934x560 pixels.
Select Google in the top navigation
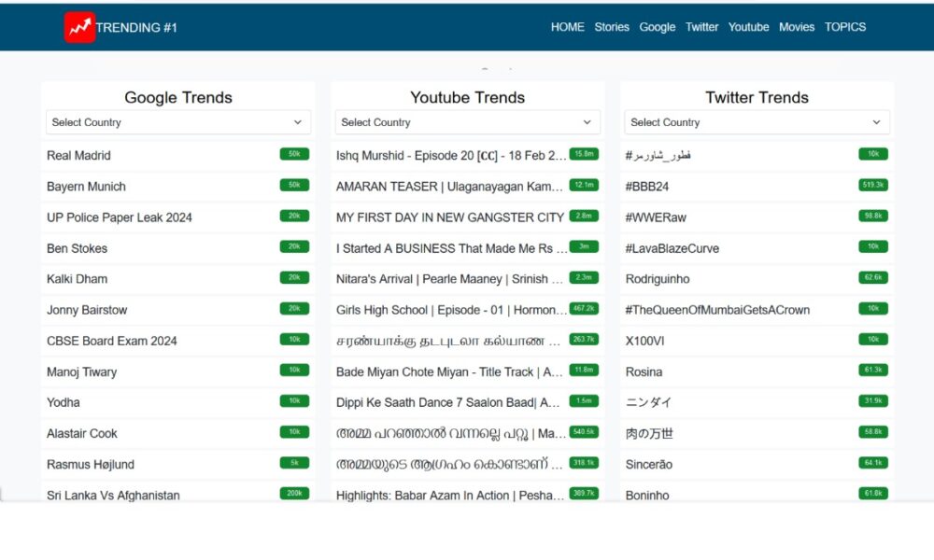click(x=657, y=27)
